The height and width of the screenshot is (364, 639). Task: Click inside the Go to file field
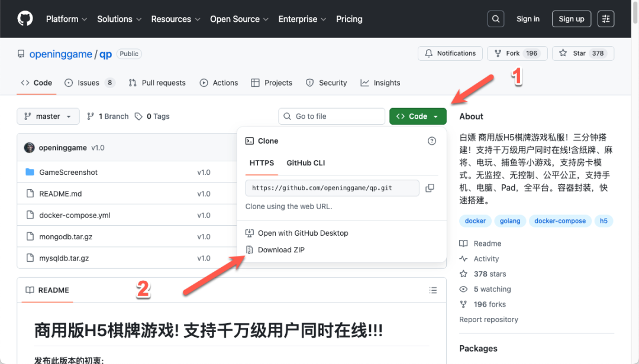pyautogui.click(x=331, y=116)
